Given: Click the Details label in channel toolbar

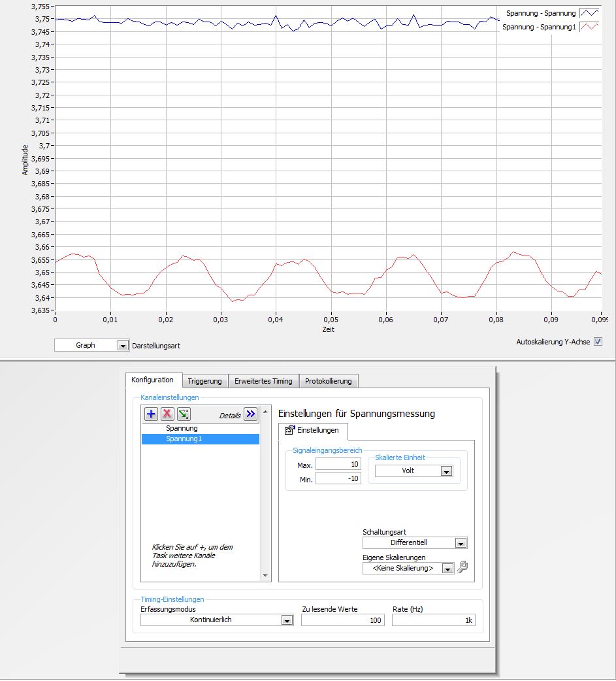Looking at the screenshot, I should [x=230, y=416].
